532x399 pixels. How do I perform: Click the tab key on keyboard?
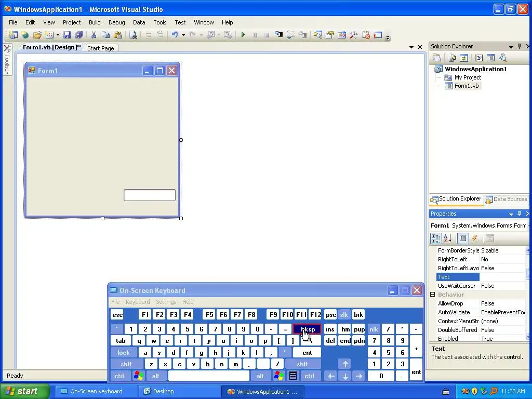pos(121,341)
